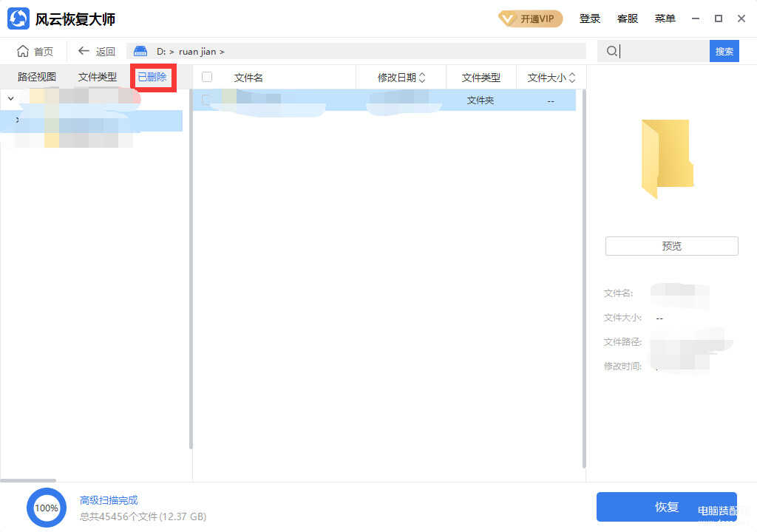Open 客服 customer service
The width and height of the screenshot is (757, 532).
click(x=627, y=18)
